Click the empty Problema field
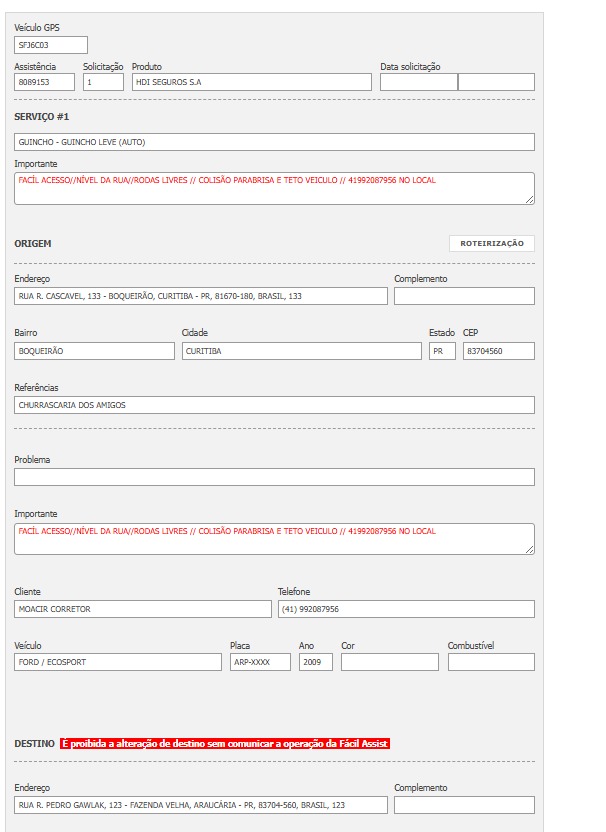This screenshot has width=606, height=832. click(x=274, y=477)
